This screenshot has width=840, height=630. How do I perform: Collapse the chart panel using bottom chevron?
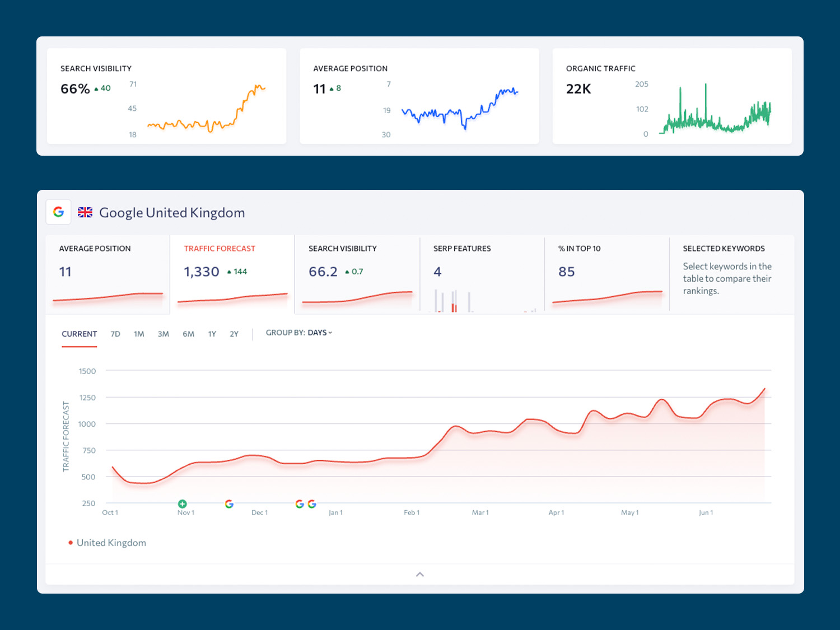(x=420, y=574)
